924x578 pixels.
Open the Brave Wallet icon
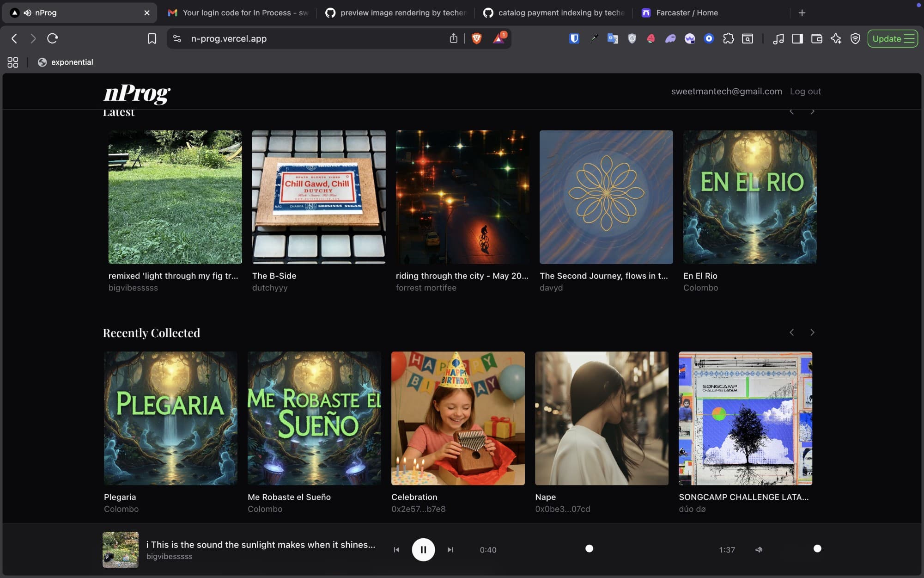click(817, 39)
